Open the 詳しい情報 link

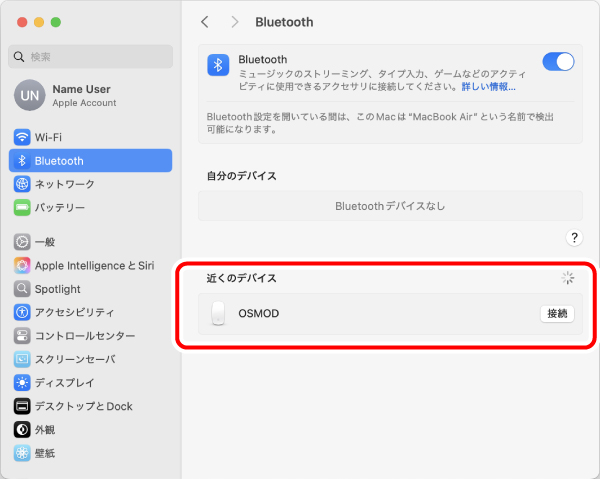coord(488,87)
